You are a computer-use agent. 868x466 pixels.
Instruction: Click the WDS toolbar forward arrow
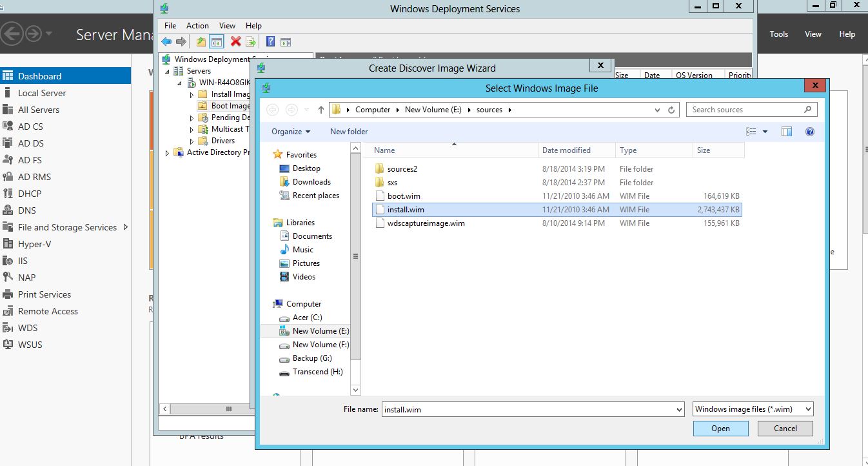coord(181,42)
